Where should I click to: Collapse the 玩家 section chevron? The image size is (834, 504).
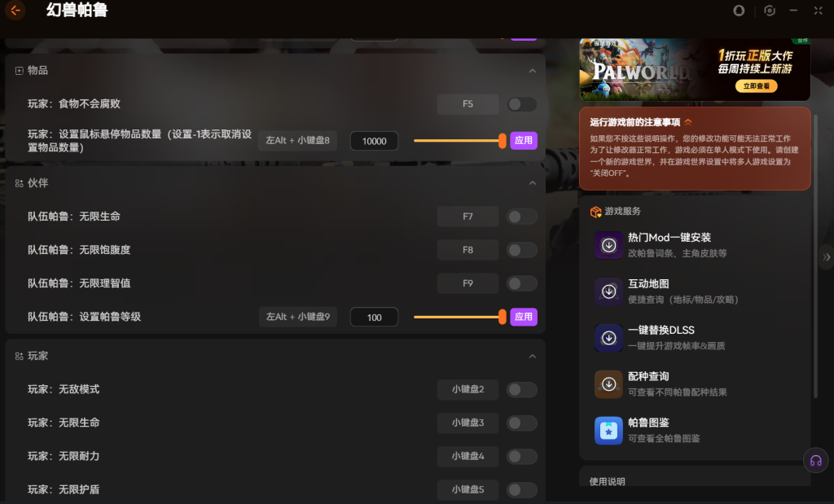coord(533,357)
